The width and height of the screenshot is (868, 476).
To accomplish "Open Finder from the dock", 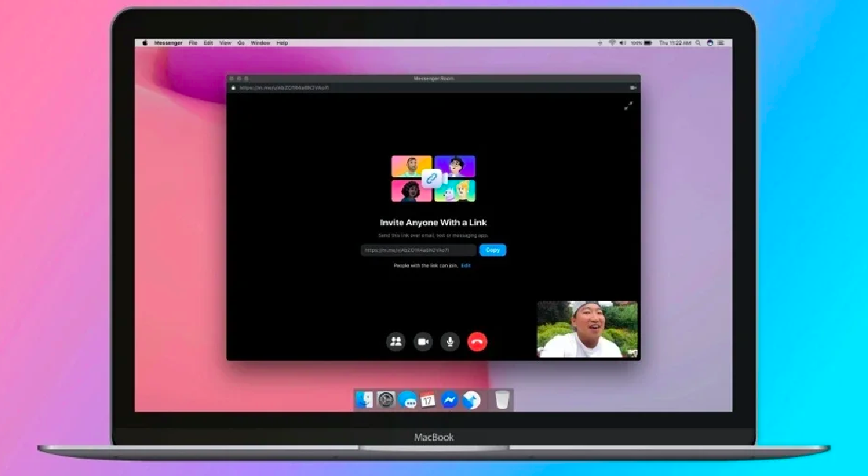I will [x=364, y=400].
